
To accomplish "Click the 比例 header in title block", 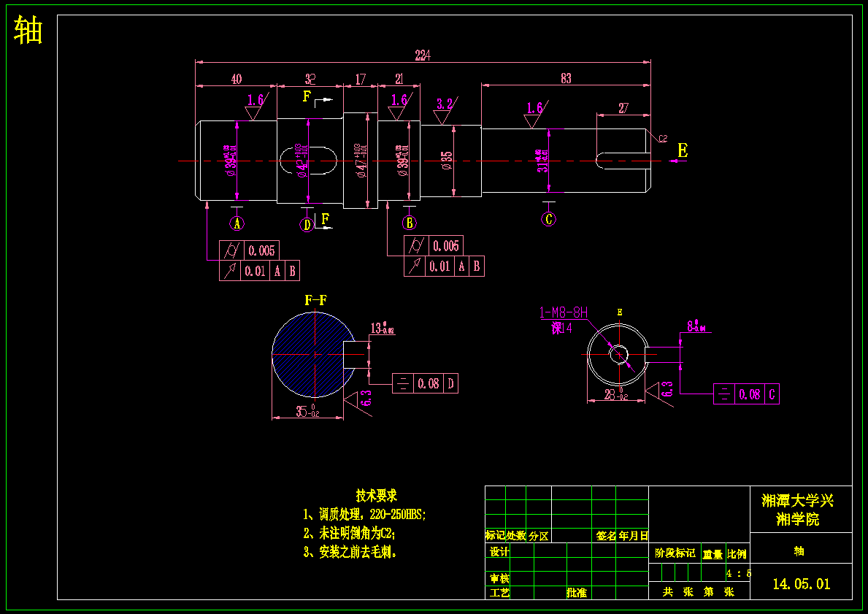I will 737,553.
